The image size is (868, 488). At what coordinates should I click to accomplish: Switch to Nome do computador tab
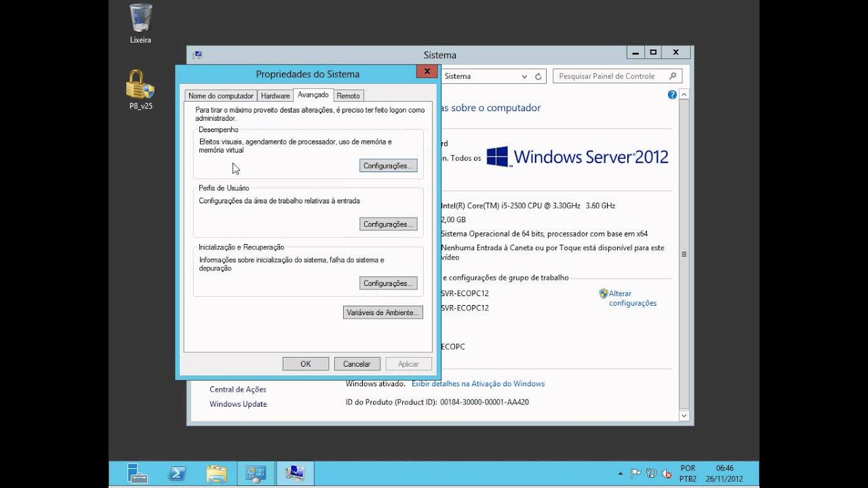221,96
